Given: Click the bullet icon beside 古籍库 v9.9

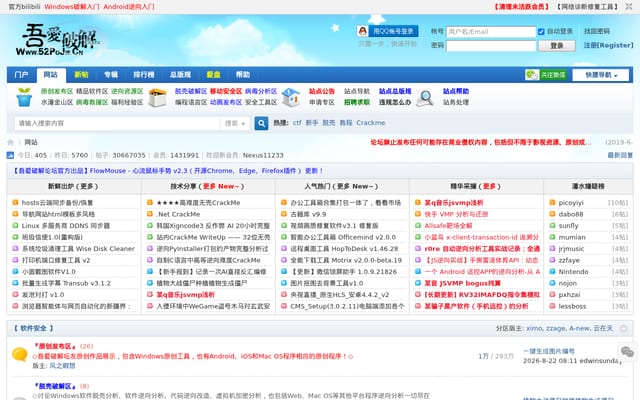Looking at the screenshot, I should pos(284,214).
